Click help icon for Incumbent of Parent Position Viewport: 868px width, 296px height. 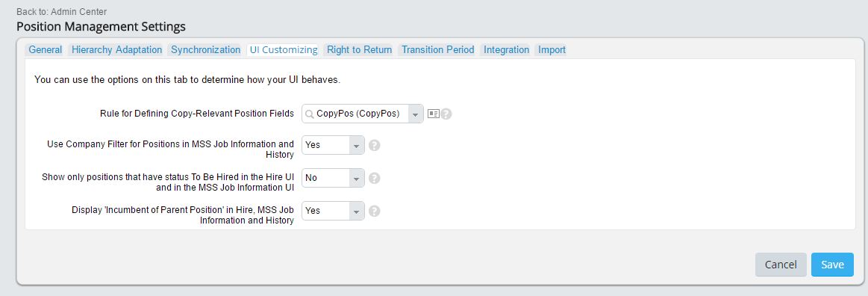pyautogui.click(x=374, y=212)
